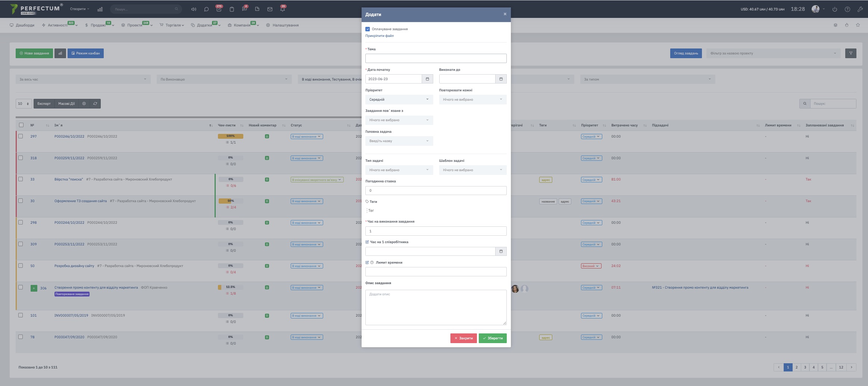Open the Налаштування menu item
The height and width of the screenshot is (386, 868).
pyautogui.click(x=285, y=25)
